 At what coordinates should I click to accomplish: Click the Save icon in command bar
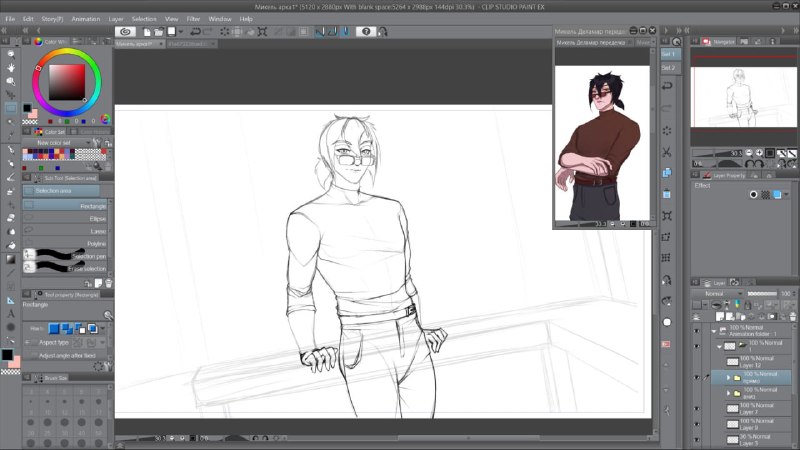171,32
